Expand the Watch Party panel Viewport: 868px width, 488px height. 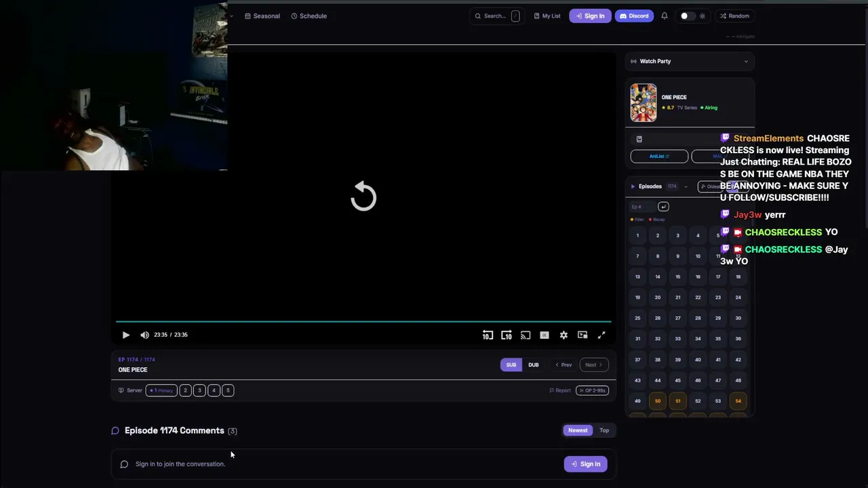(690, 61)
